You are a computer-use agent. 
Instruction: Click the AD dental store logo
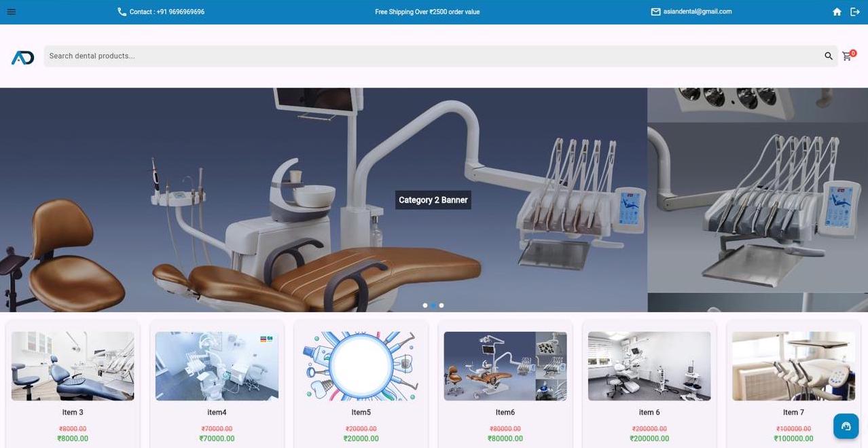[x=22, y=56]
